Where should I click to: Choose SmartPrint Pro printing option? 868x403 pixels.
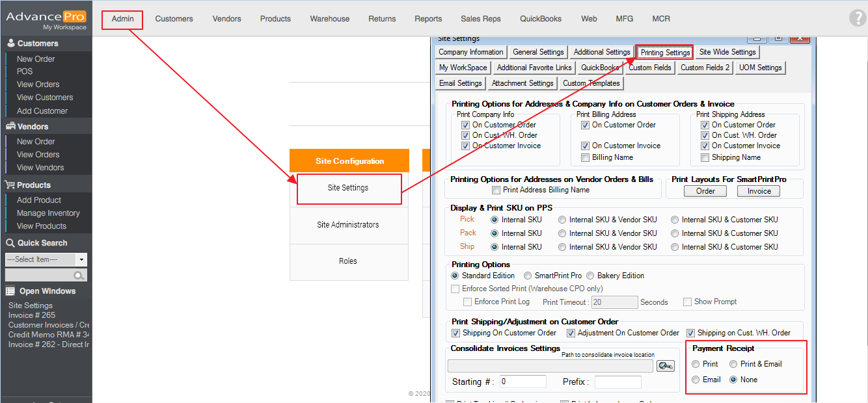tap(528, 276)
